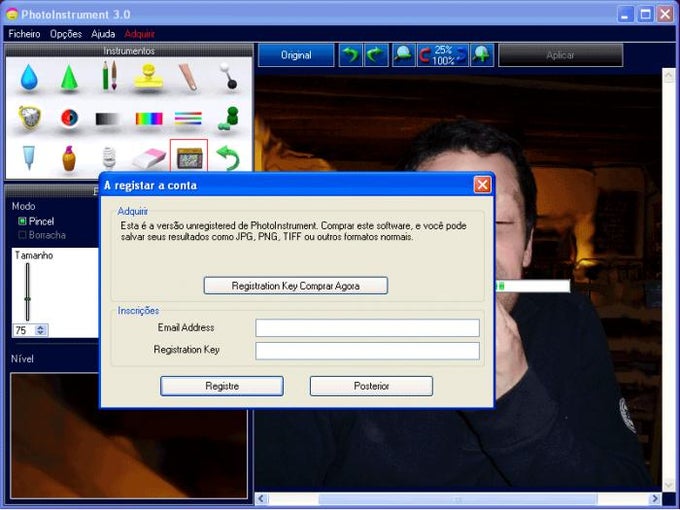Image resolution: width=680 pixels, height=510 pixels.
Task: Select the skin-tone concealer tool
Action: coord(188,77)
